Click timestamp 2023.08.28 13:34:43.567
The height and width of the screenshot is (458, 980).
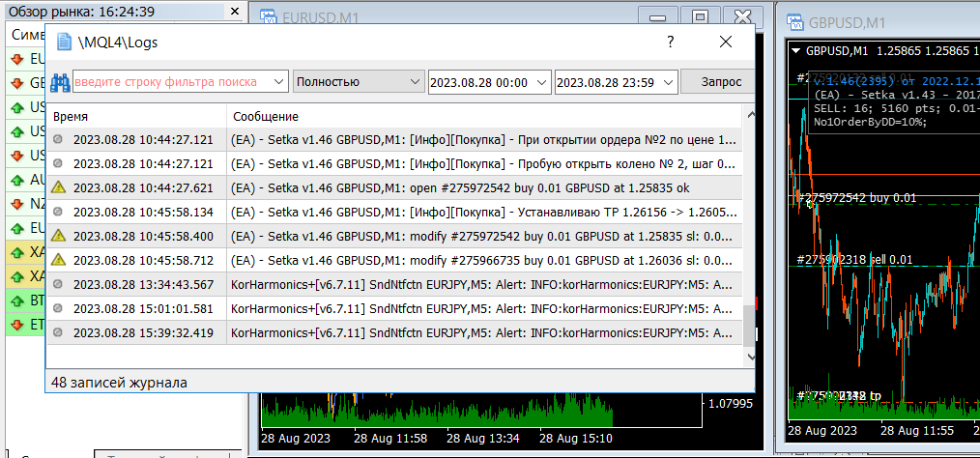[x=143, y=284]
